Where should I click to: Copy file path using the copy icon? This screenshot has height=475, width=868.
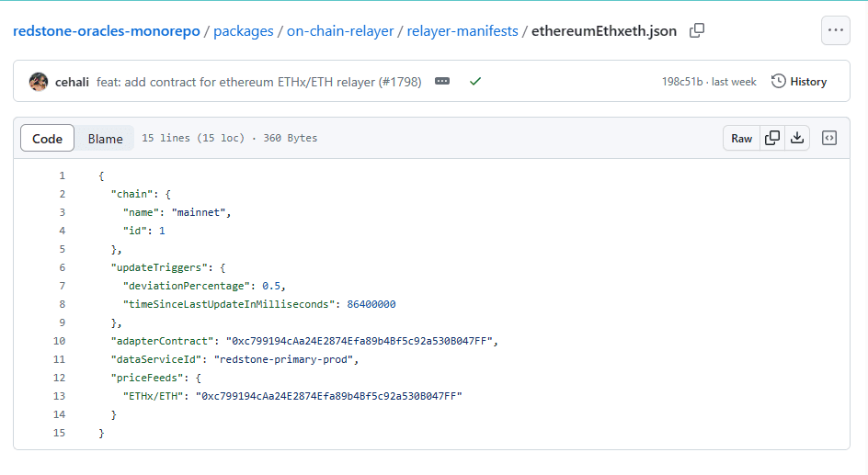tap(697, 30)
